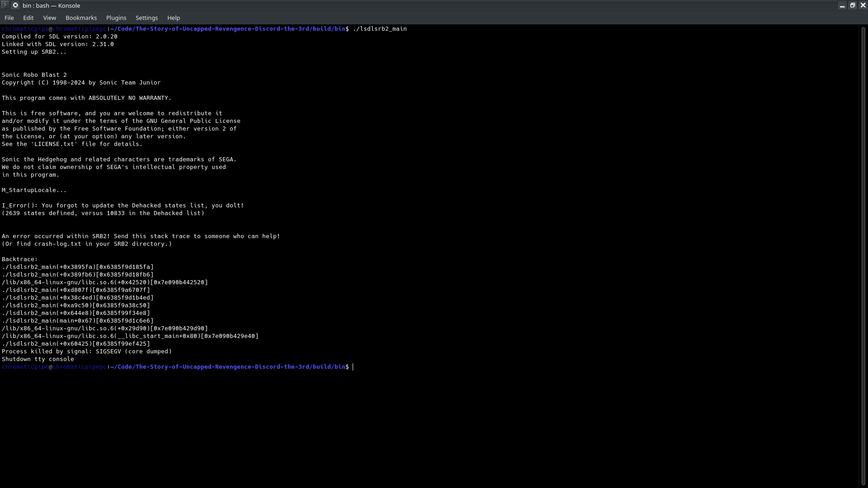Click the 'in this program.' line
The height and width of the screenshot is (488, 868).
31,175
